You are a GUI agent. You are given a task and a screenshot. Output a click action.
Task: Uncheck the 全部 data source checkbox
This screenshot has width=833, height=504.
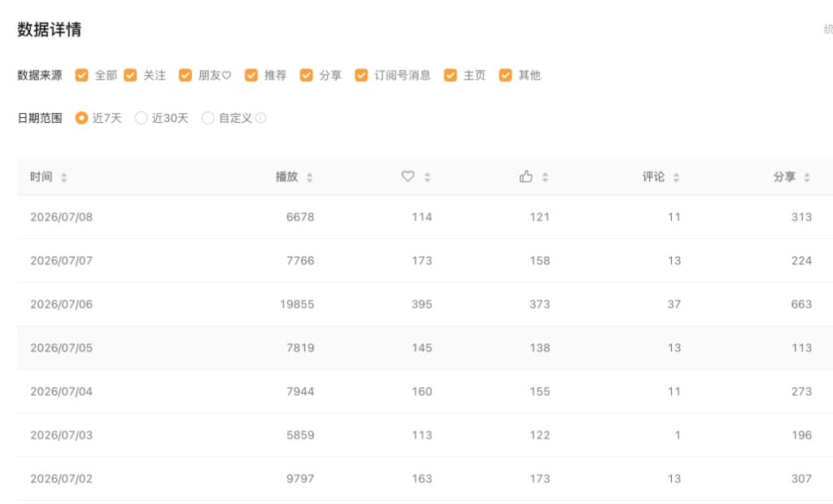click(x=81, y=75)
